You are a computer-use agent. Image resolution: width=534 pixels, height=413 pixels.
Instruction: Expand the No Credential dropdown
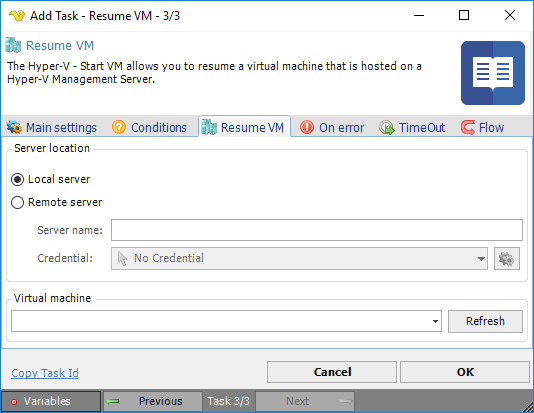481,258
